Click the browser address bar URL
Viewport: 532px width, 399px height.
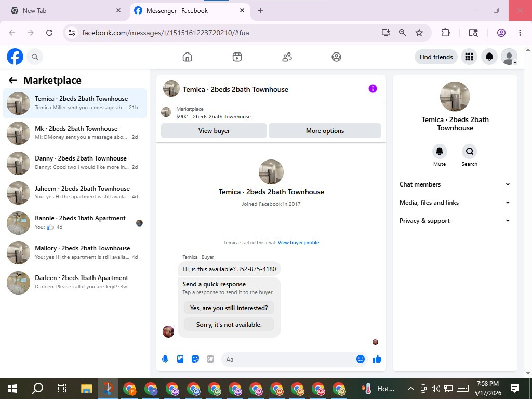pyautogui.click(x=166, y=33)
